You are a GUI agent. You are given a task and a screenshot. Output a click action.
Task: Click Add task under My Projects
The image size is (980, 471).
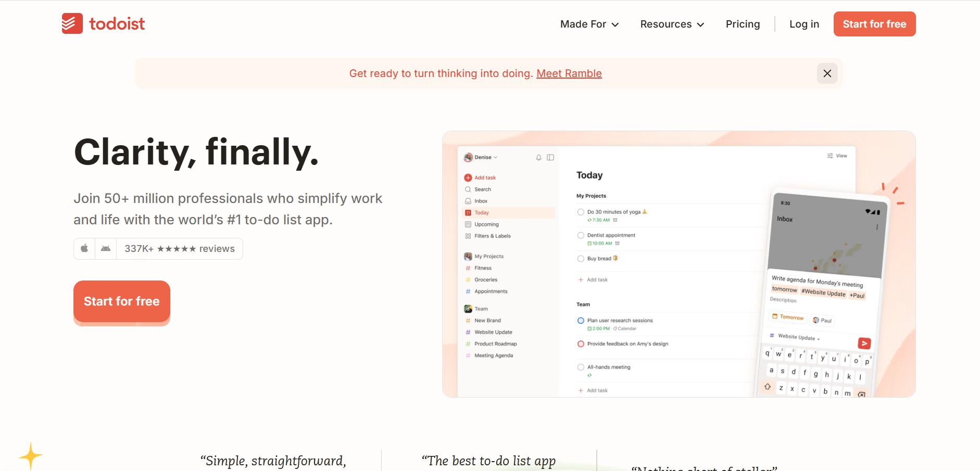pos(593,280)
